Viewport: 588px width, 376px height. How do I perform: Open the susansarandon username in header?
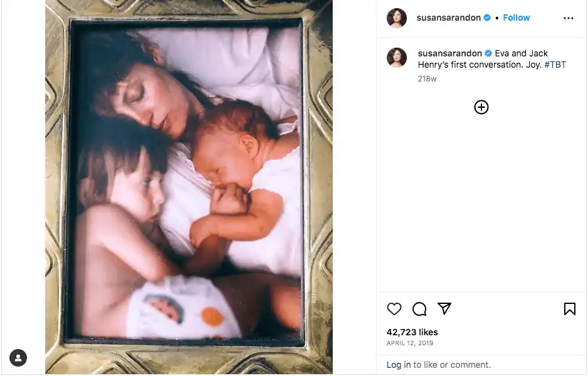pos(448,18)
